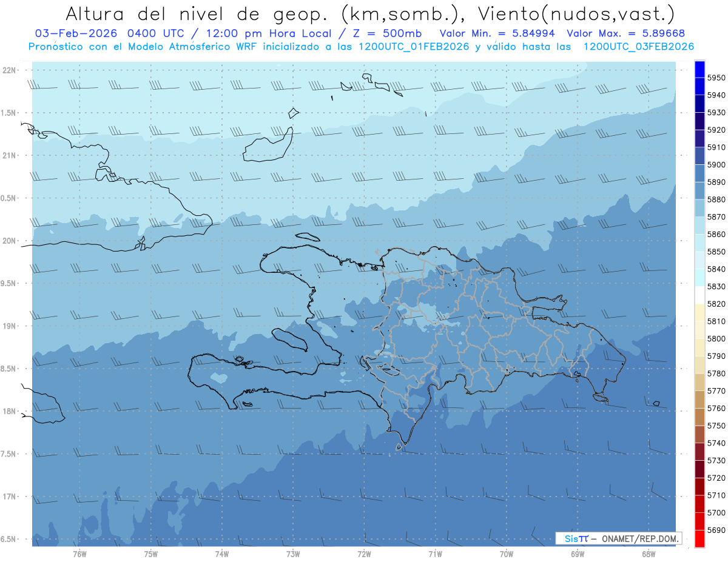This screenshot has width=728, height=562.
Task: Click the 20N latitude axis label
Action: 10,241
